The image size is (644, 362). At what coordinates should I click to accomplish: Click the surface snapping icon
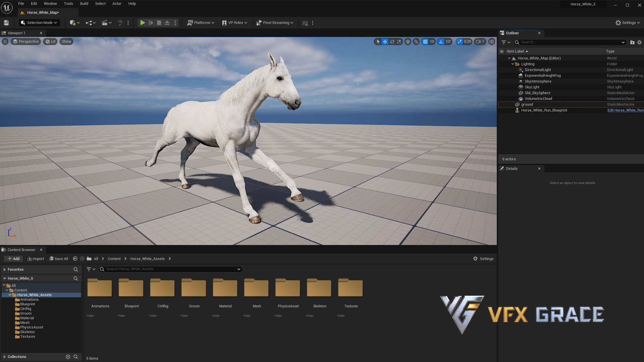(x=416, y=42)
